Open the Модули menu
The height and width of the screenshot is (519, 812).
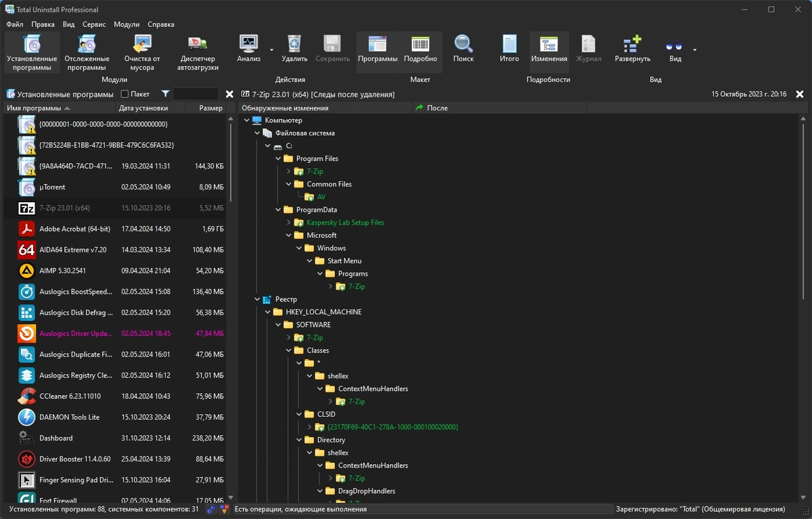click(x=127, y=24)
